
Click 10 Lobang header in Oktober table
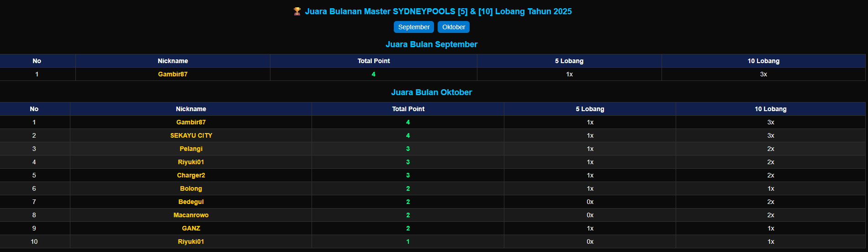coord(770,109)
